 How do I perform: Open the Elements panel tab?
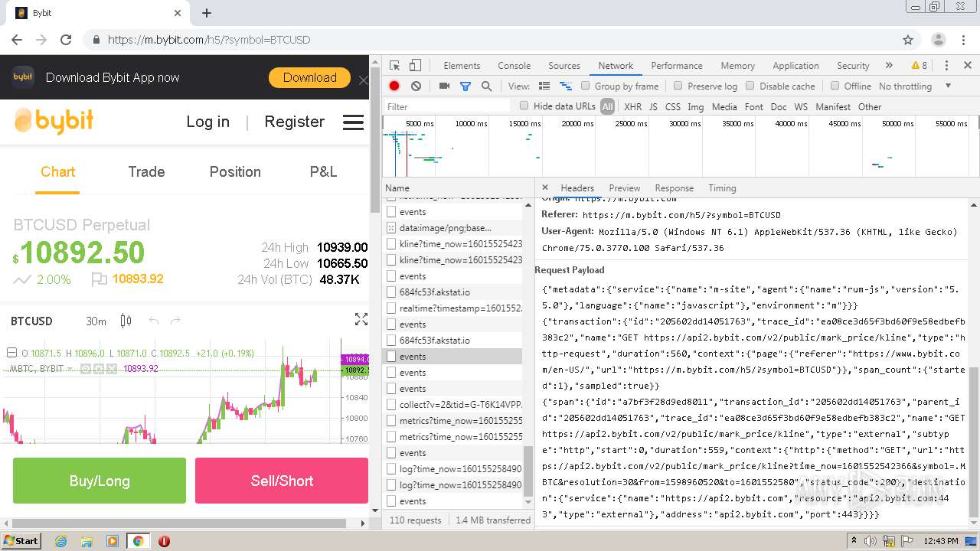click(x=462, y=66)
